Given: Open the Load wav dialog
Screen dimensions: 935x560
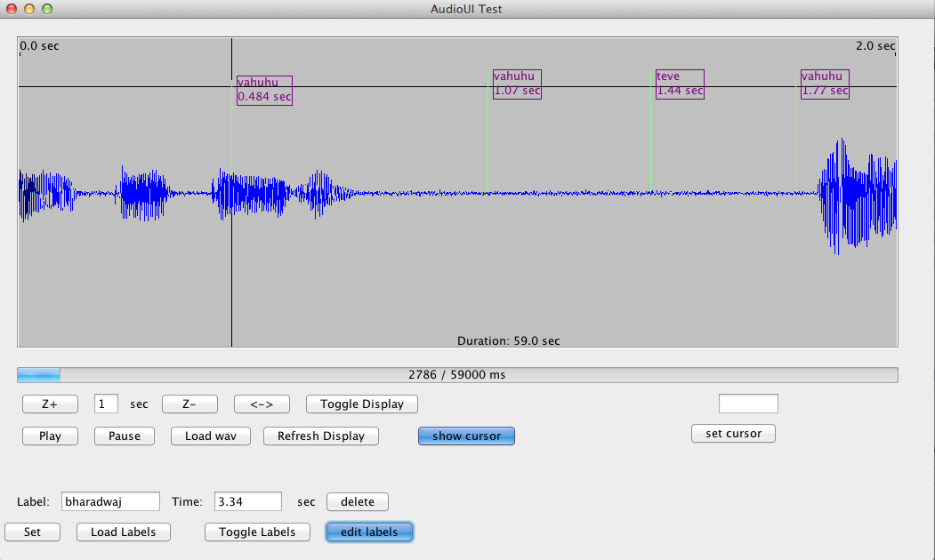Looking at the screenshot, I should [x=211, y=436].
